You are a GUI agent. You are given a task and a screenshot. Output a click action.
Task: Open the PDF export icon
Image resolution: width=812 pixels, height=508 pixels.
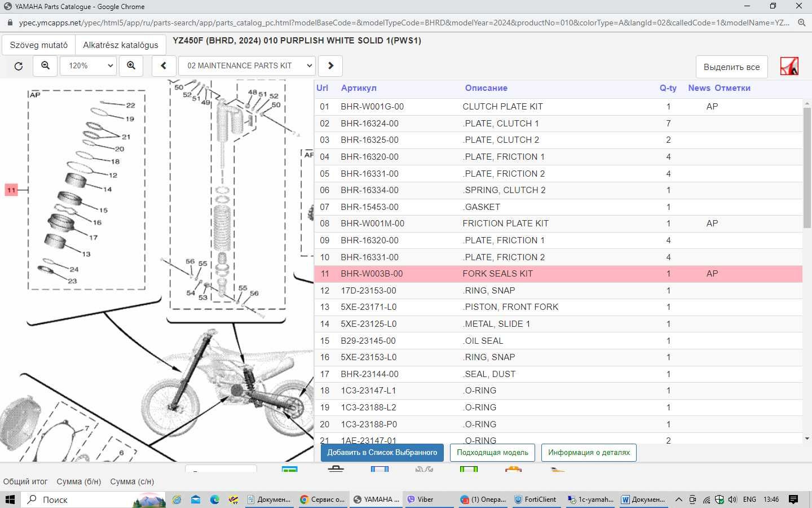[789, 66]
